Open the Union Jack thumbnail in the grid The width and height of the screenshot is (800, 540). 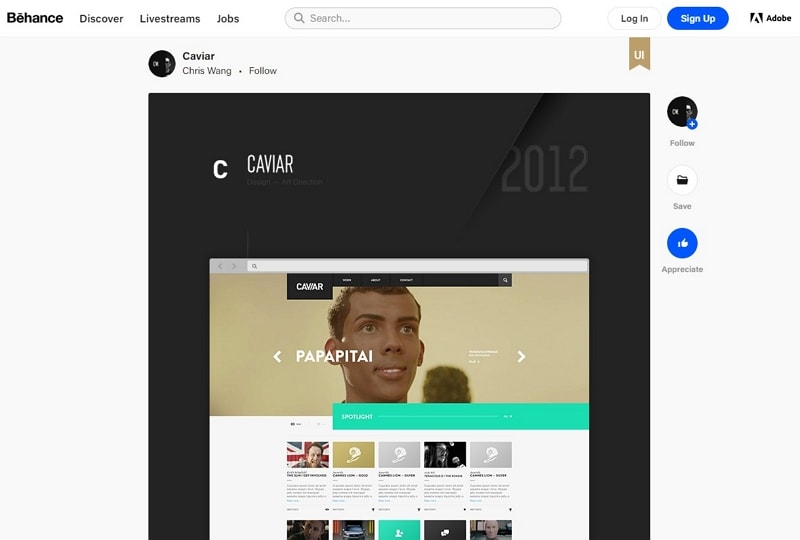click(x=308, y=454)
